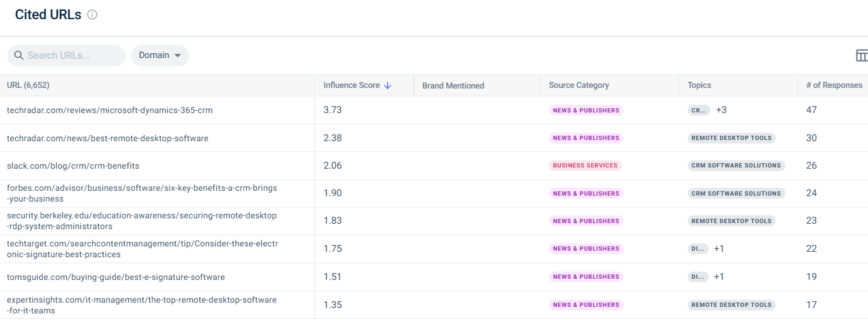Click the info icon beside Cited URLs
Image resolution: width=868 pixels, height=320 pixels.
point(92,15)
